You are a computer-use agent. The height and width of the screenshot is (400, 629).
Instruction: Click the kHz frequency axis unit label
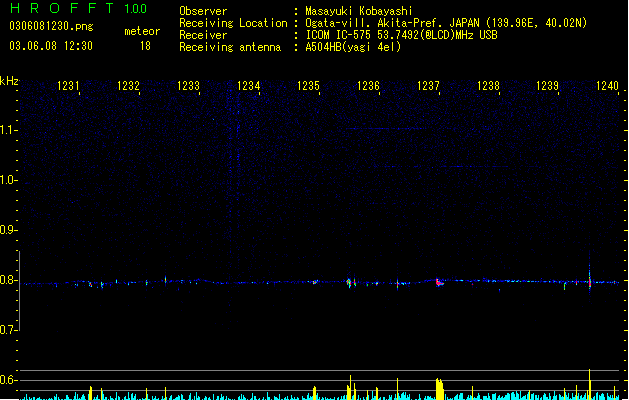pos(9,81)
